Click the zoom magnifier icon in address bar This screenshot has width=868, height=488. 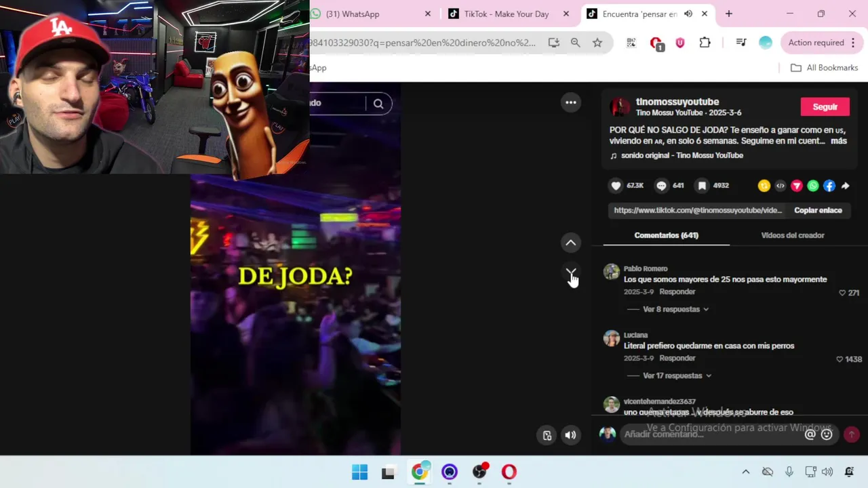pos(576,43)
